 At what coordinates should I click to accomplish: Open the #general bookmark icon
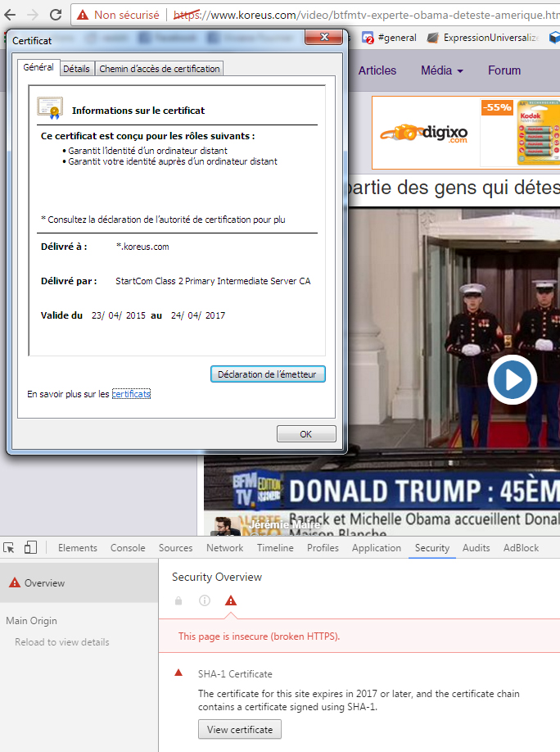coord(368,38)
